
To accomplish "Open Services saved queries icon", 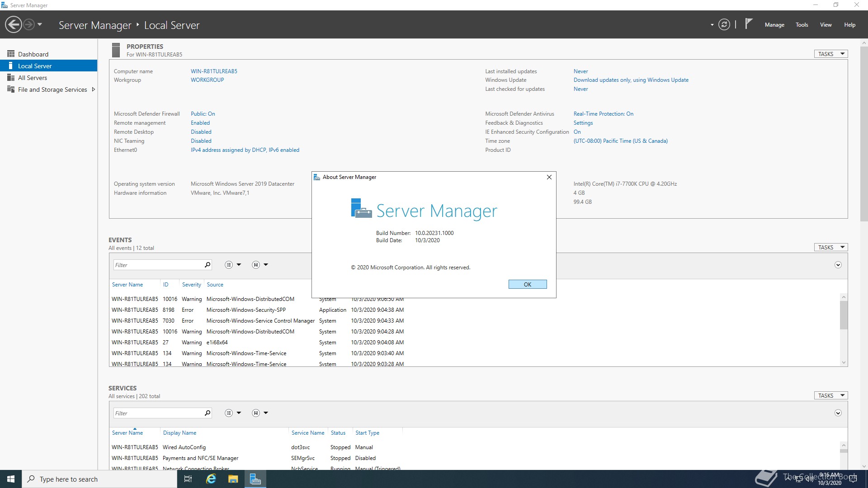I will (256, 413).
